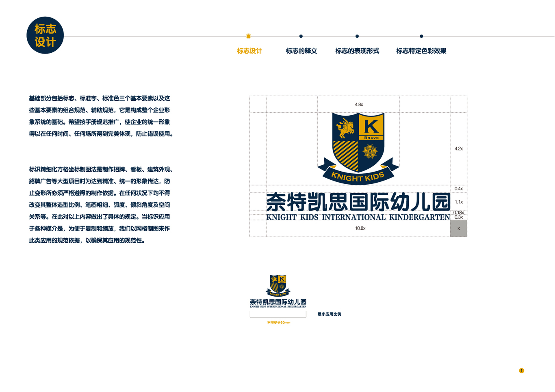Click the large Knight Kids shield crest

358,149
